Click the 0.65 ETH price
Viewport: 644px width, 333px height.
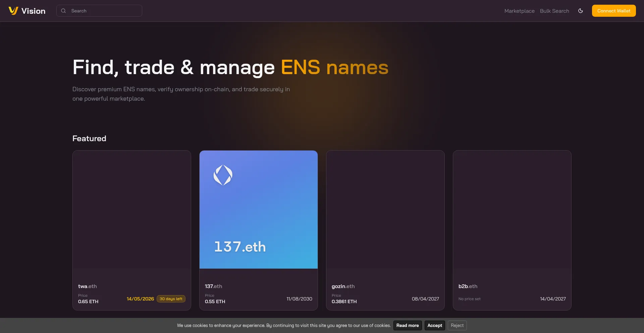(x=88, y=301)
